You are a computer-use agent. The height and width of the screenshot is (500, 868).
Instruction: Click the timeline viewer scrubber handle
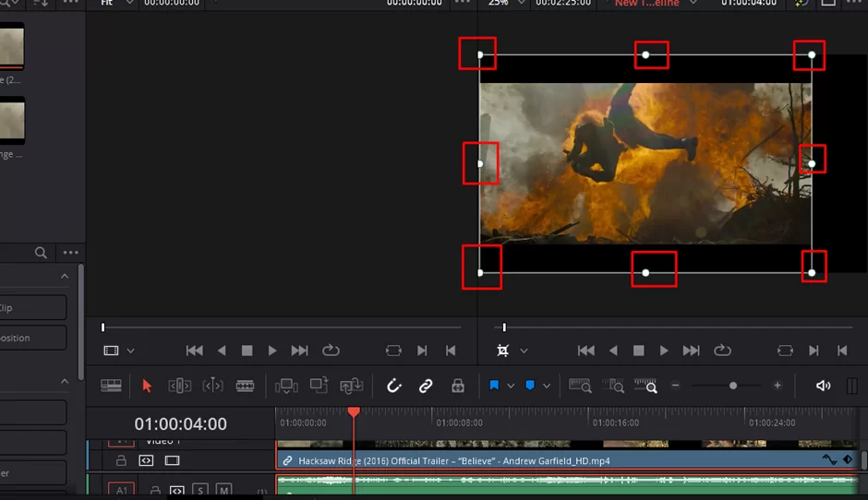pos(504,327)
